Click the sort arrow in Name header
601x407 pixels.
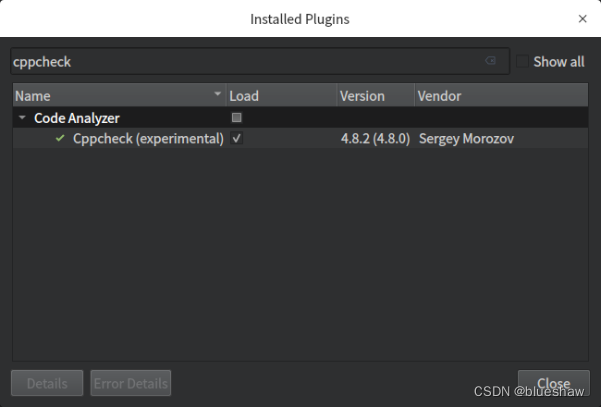tap(218, 96)
